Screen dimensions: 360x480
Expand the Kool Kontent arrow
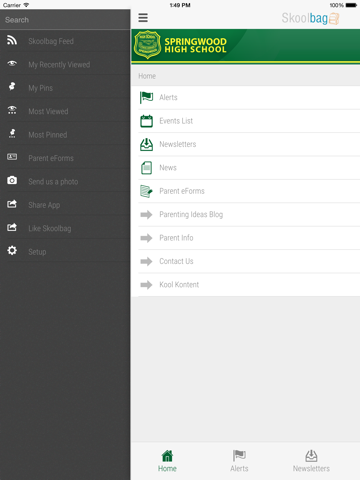point(146,284)
